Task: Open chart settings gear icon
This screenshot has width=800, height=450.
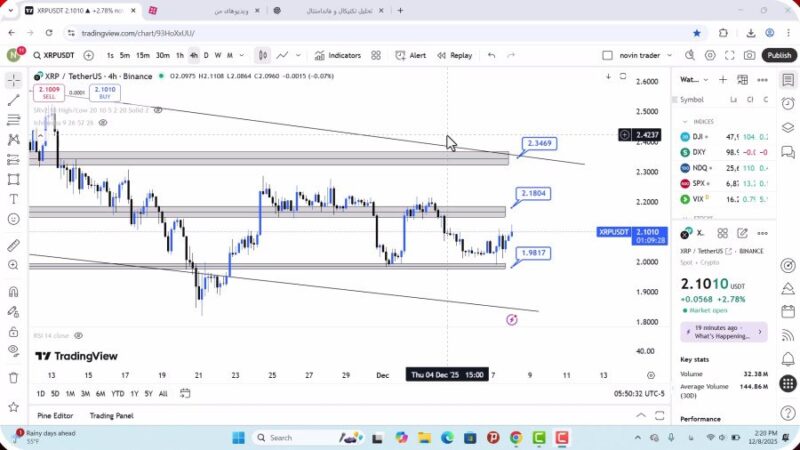Action: click(x=710, y=56)
